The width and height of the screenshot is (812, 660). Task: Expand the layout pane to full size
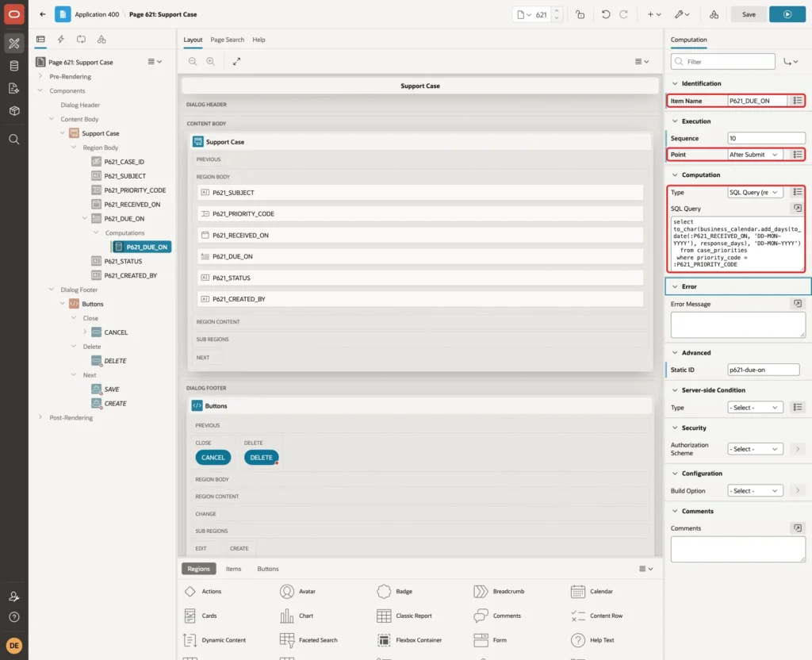click(x=236, y=62)
